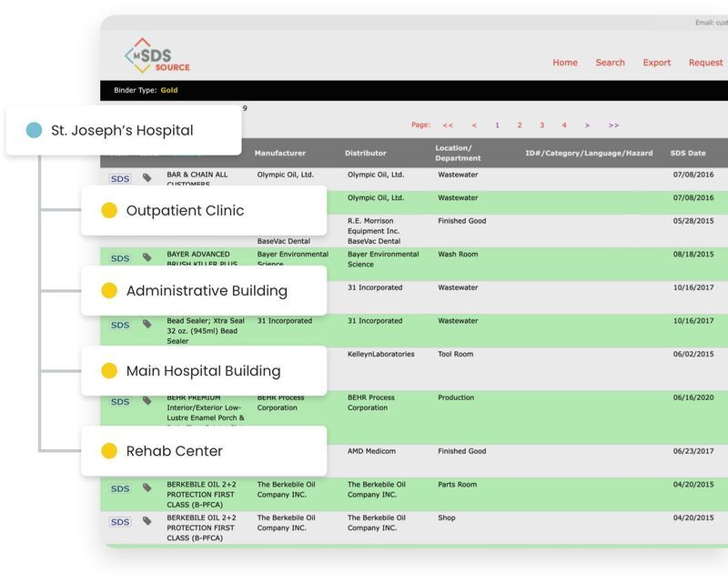Select the Rehab Center location dot
Screen dimensions: 728x583
click(x=109, y=449)
